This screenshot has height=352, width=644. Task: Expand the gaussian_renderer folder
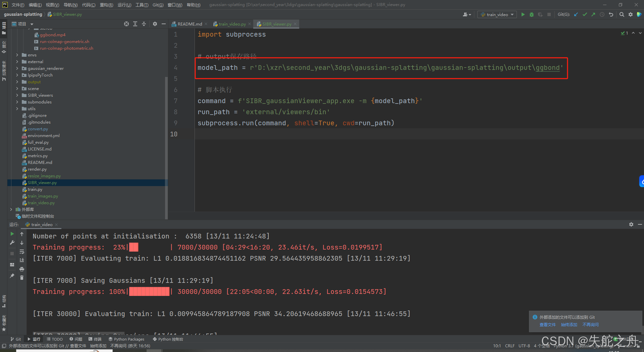tap(17, 68)
